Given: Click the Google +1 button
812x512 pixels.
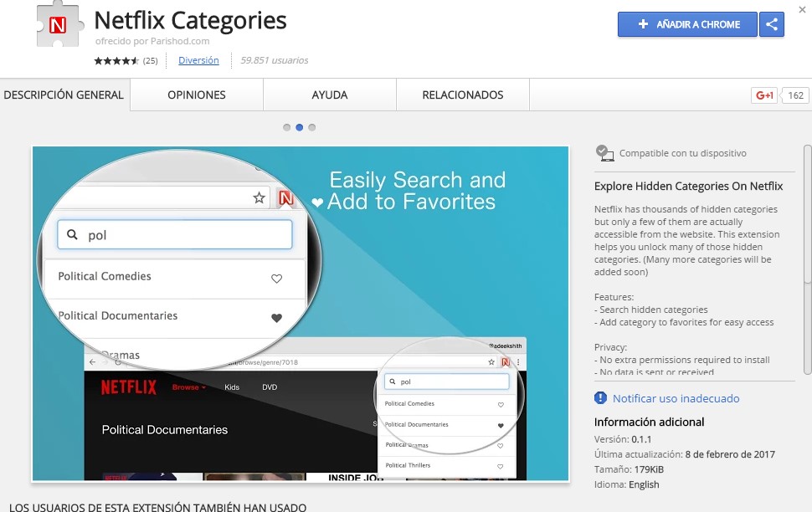Looking at the screenshot, I should click(x=764, y=95).
